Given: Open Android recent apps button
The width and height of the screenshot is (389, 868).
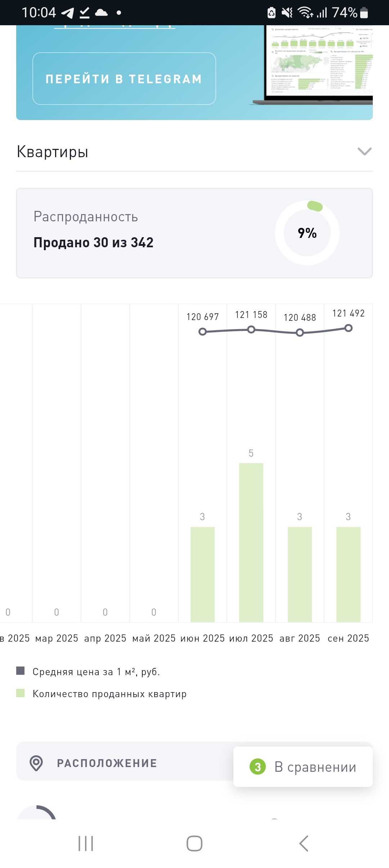Looking at the screenshot, I should [86, 843].
